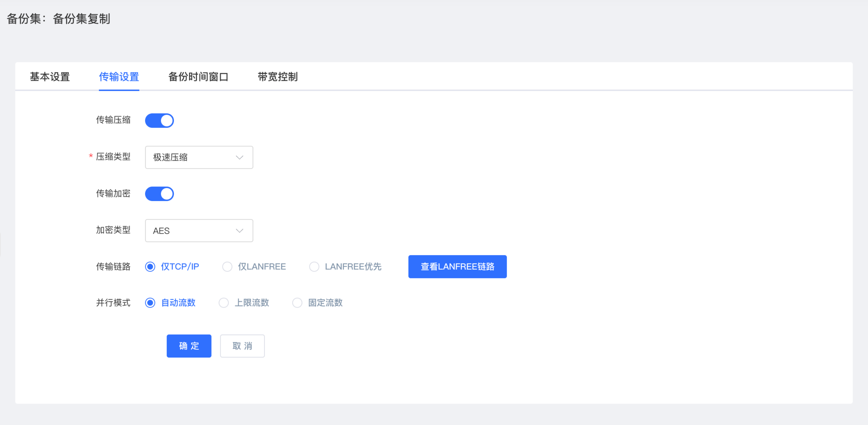Click the 查看LANFREE链路 button
The height and width of the screenshot is (425, 868).
457,267
